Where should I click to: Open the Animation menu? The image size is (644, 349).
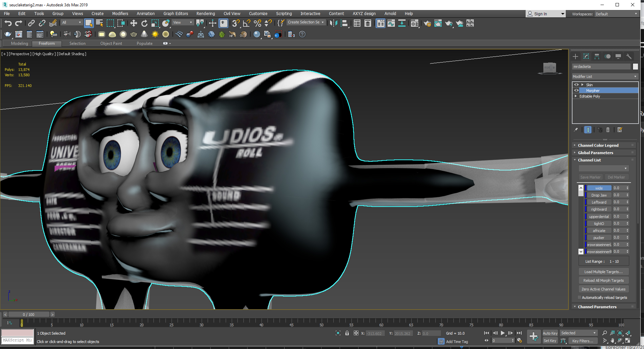point(145,14)
